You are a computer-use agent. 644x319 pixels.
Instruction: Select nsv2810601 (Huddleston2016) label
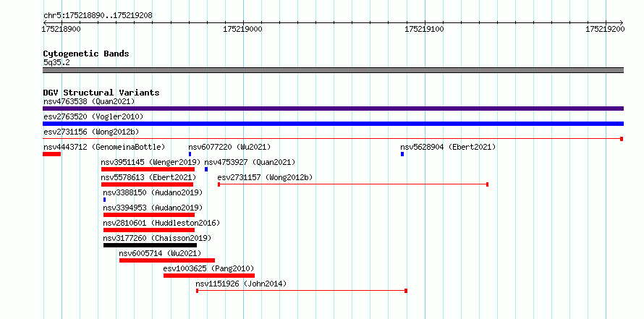point(161,223)
